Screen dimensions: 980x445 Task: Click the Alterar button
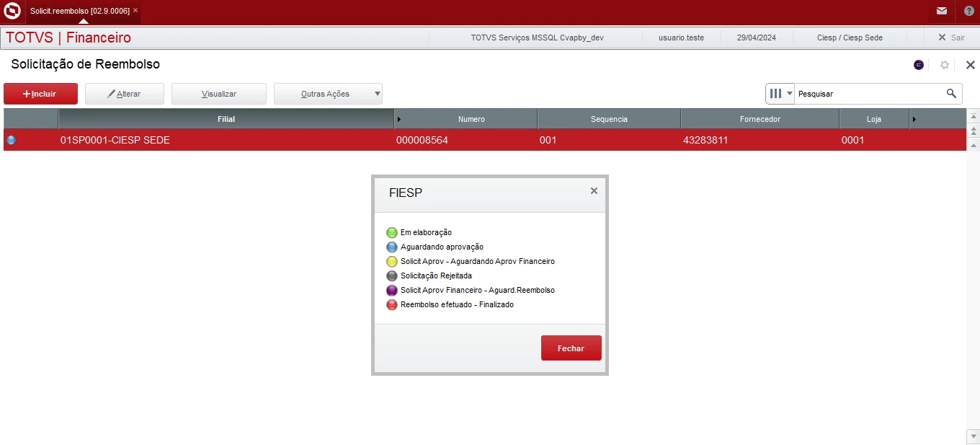pyautogui.click(x=124, y=94)
